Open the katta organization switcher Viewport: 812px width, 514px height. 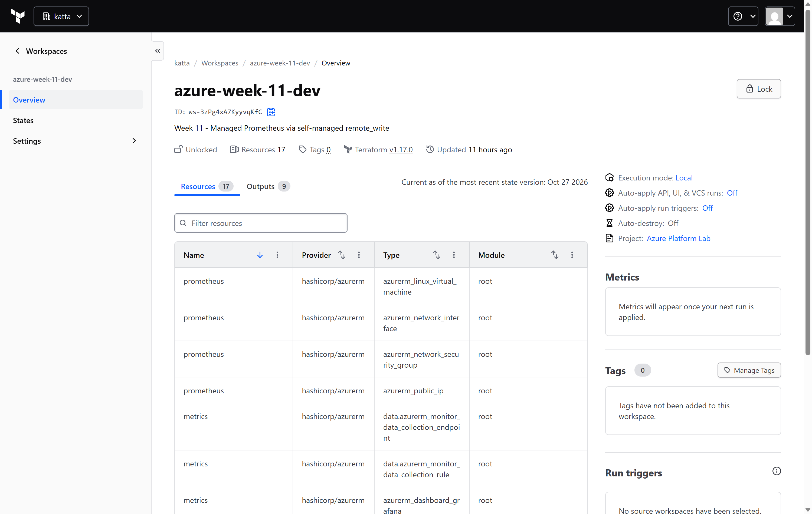pos(61,16)
